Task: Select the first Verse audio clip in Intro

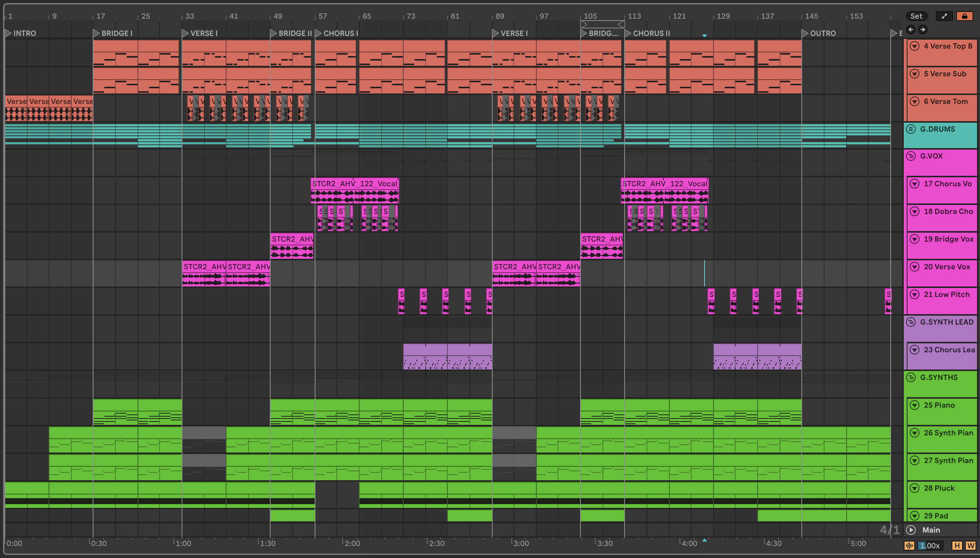Action: click(16, 109)
